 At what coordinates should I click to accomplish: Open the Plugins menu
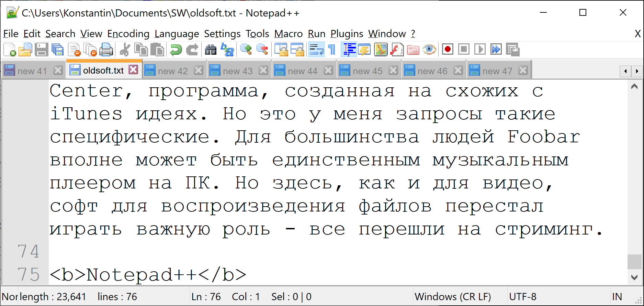click(x=347, y=34)
